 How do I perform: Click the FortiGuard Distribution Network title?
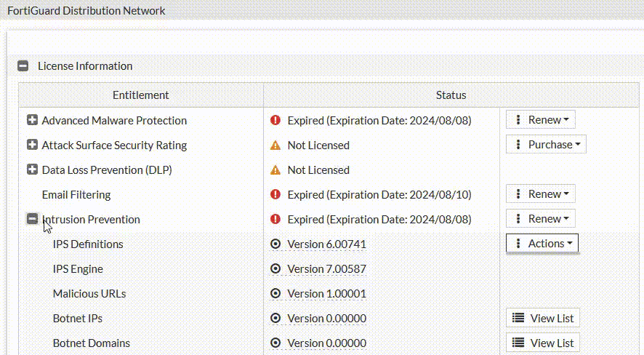(86, 10)
